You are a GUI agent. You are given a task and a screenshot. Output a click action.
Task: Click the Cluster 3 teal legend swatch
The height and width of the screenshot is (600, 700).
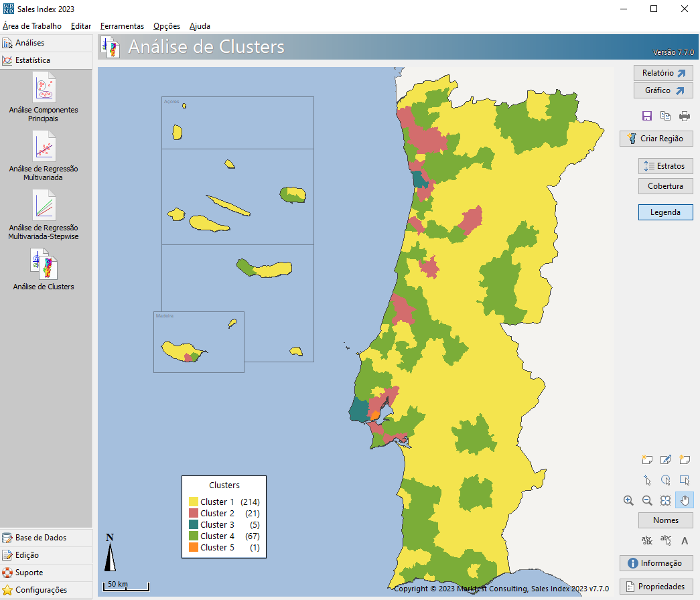(193, 525)
